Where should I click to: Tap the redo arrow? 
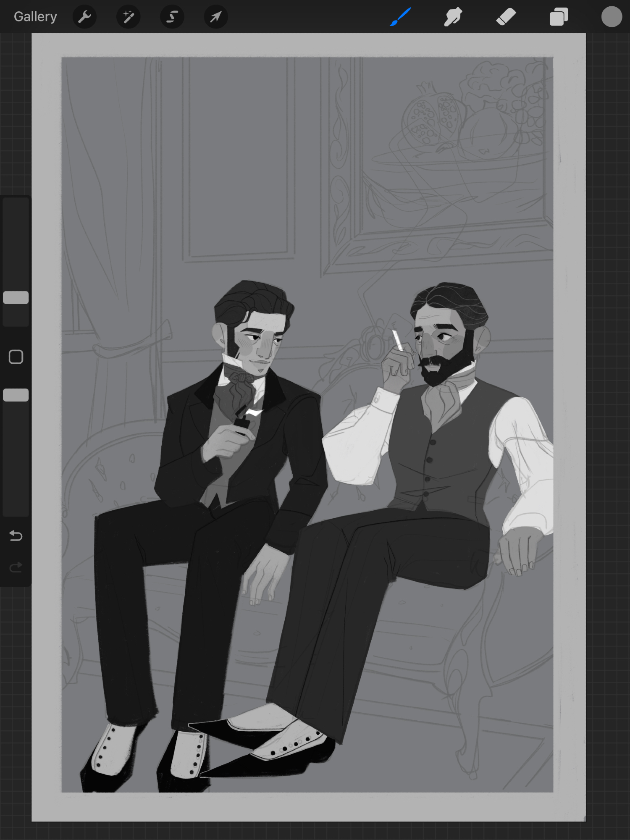(x=16, y=568)
